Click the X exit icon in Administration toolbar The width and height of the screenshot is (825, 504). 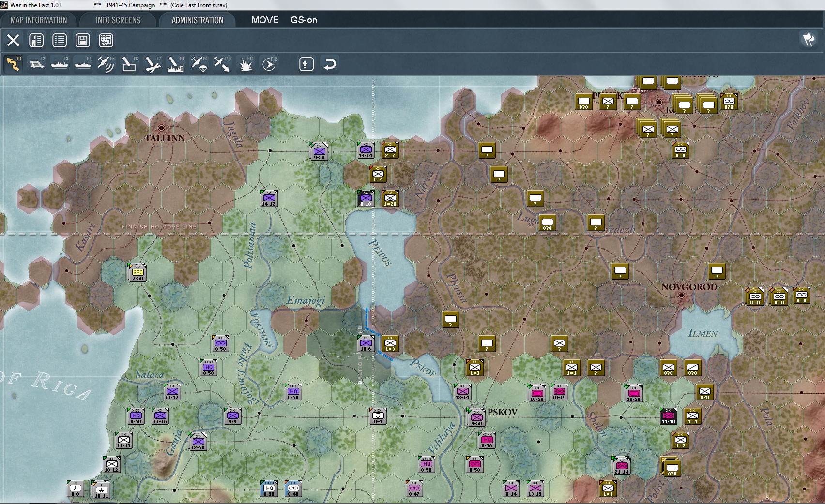[13, 40]
